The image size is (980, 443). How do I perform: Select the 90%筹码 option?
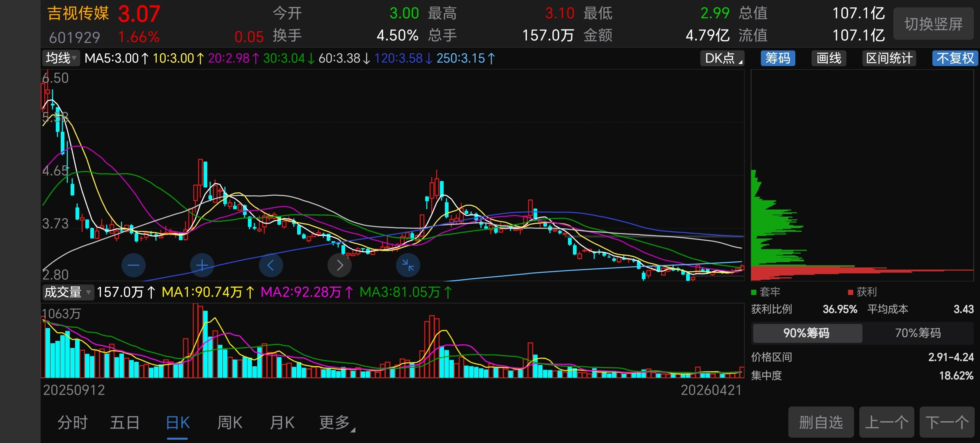(x=807, y=333)
